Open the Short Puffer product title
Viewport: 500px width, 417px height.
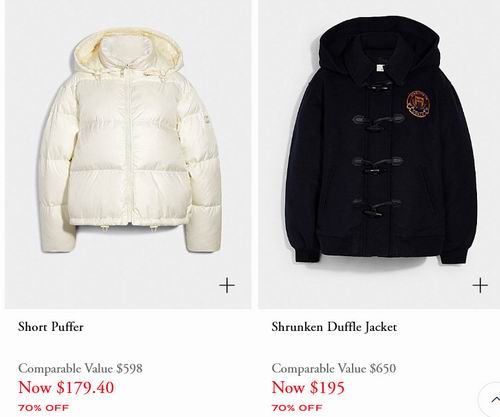click(x=51, y=327)
